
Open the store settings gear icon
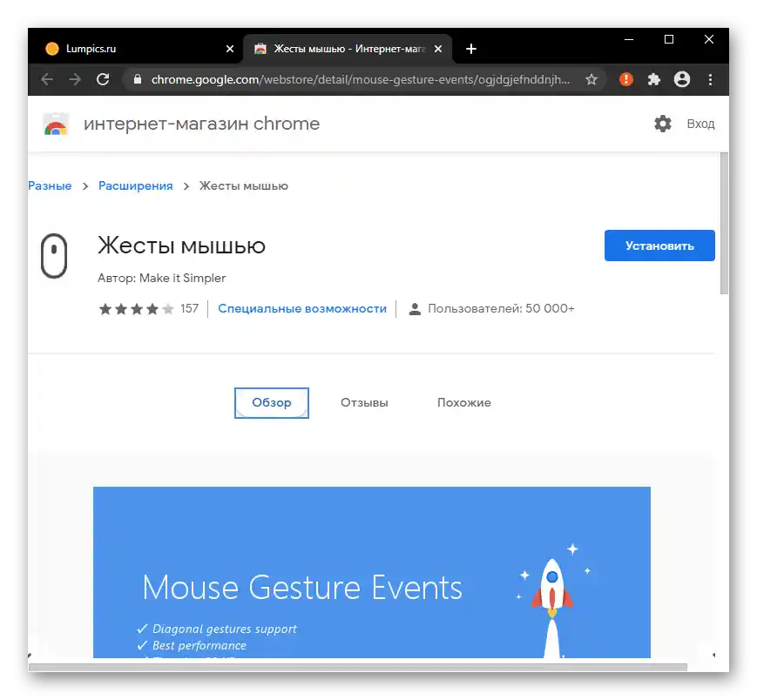point(662,124)
